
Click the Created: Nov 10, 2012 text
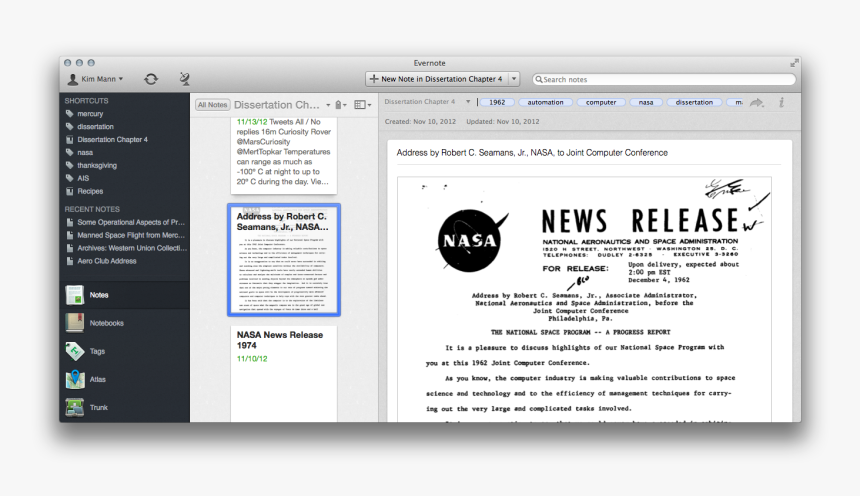[420, 122]
